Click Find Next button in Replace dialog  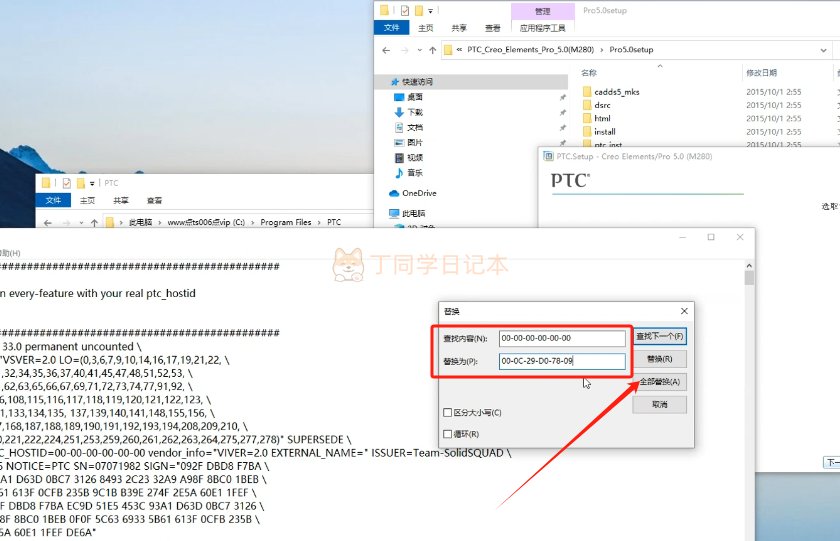[x=659, y=336]
